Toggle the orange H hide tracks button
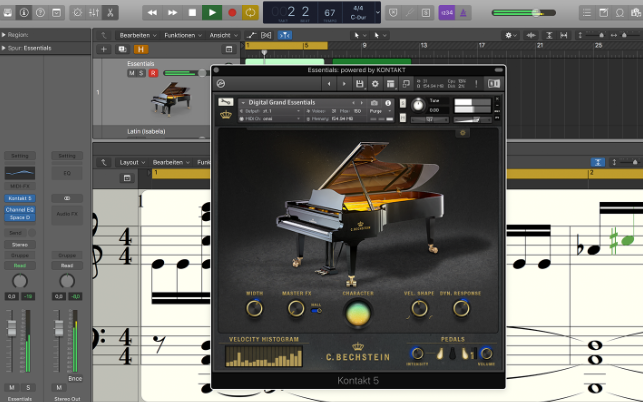This screenshot has height=402, width=643. pos(141,49)
